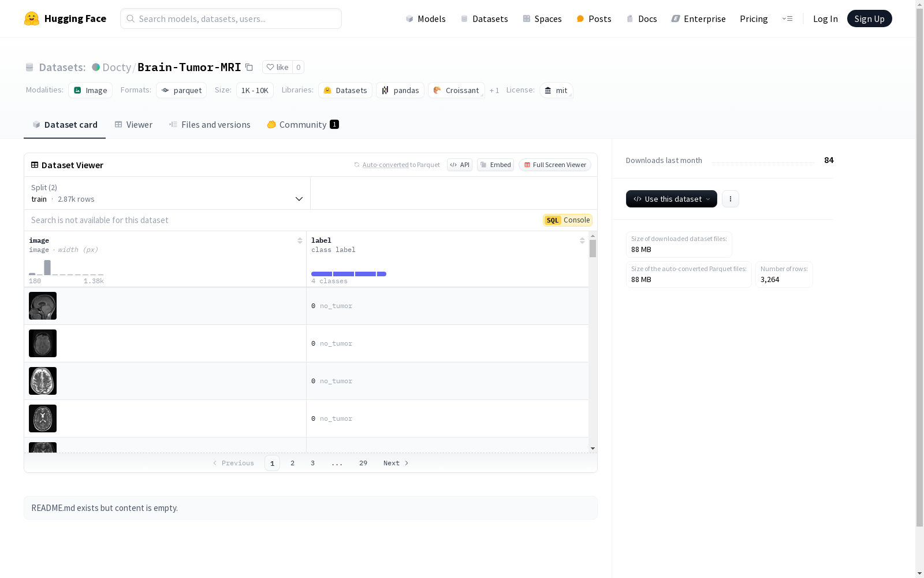Open the navigation overflow menu icon

click(787, 18)
